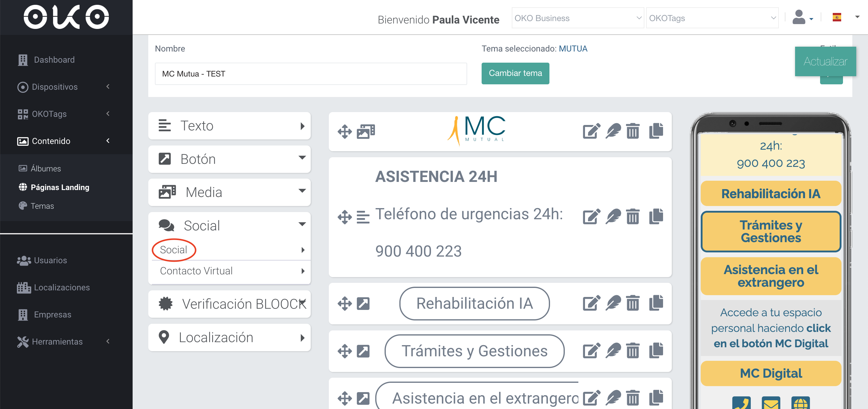Click the image swap icon beside the MC logo
The image size is (868, 409).
[366, 131]
